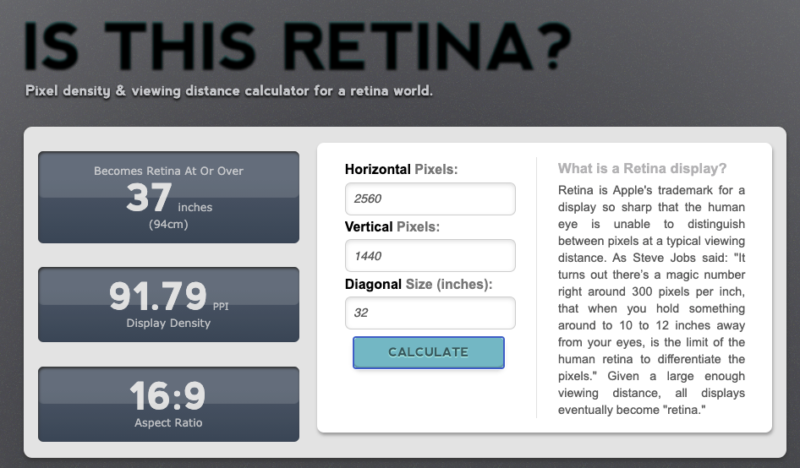Click the 'IS THIS RETINA?' page title
Screen dimensions: 800x468
297,45
